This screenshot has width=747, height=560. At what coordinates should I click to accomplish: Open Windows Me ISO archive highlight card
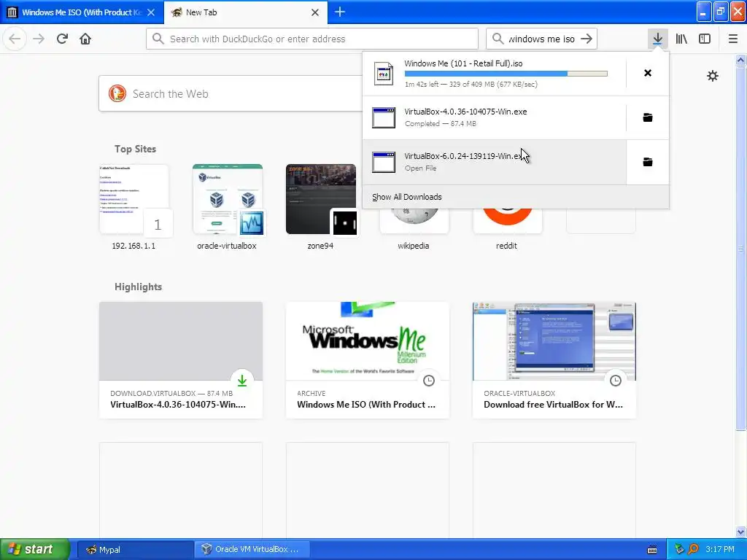pyautogui.click(x=368, y=360)
